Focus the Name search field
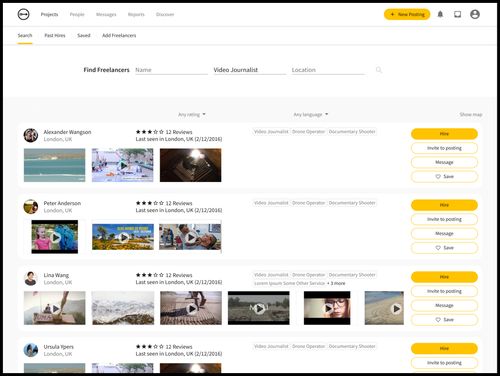Image resolution: width=500 pixels, height=376 pixels. click(x=171, y=70)
